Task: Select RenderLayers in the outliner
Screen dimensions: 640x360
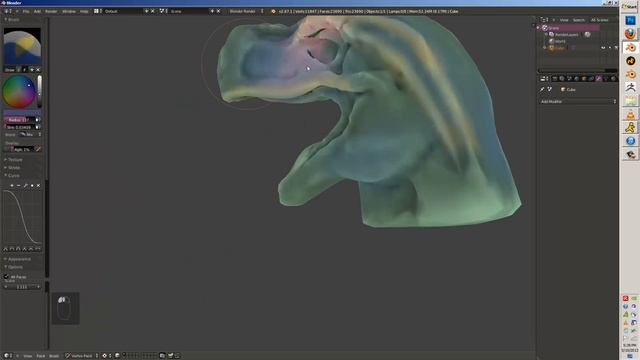Action: [x=567, y=35]
